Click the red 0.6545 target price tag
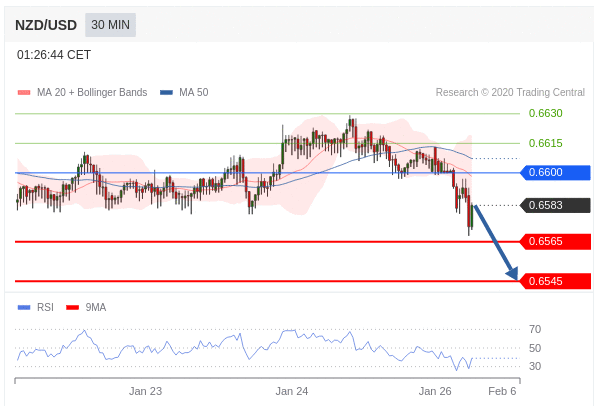The image size is (601, 415). (x=555, y=281)
